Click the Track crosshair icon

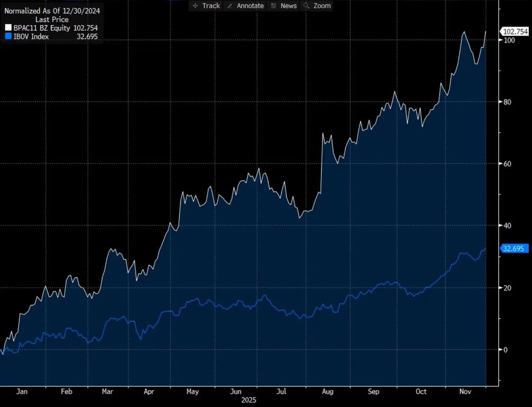[x=195, y=6]
